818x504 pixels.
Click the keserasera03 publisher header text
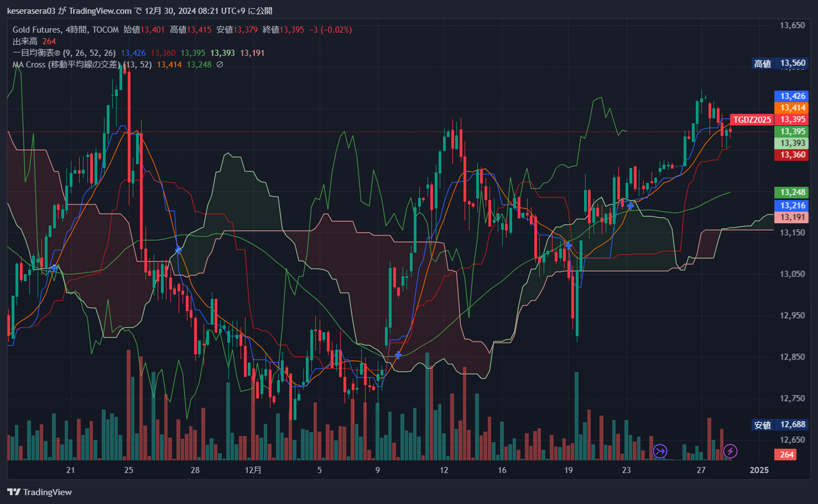(33, 11)
